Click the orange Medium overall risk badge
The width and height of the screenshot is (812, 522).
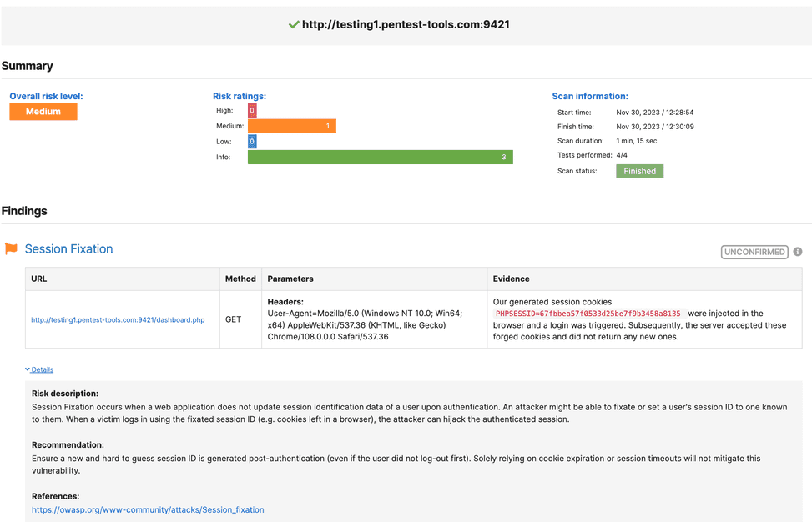tap(43, 112)
